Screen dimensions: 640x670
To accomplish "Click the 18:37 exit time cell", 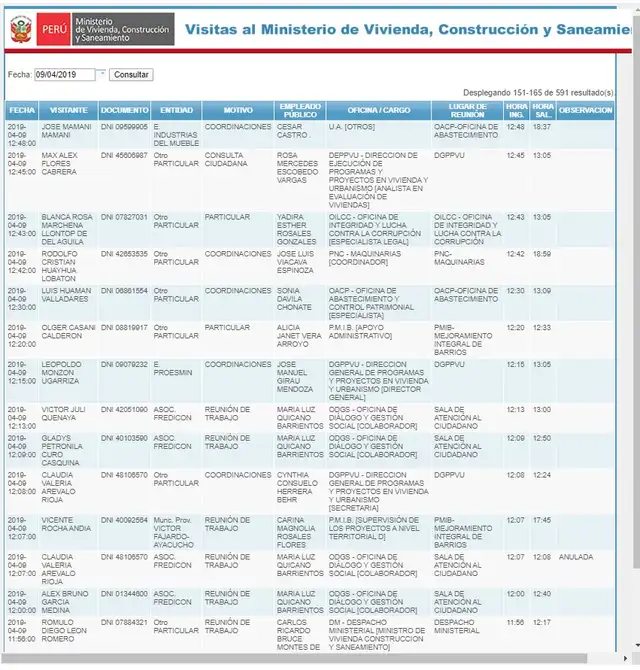I will tap(542, 127).
